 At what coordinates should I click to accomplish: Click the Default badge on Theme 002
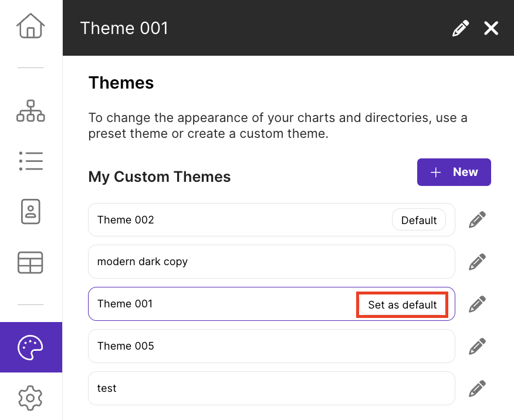pos(419,220)
